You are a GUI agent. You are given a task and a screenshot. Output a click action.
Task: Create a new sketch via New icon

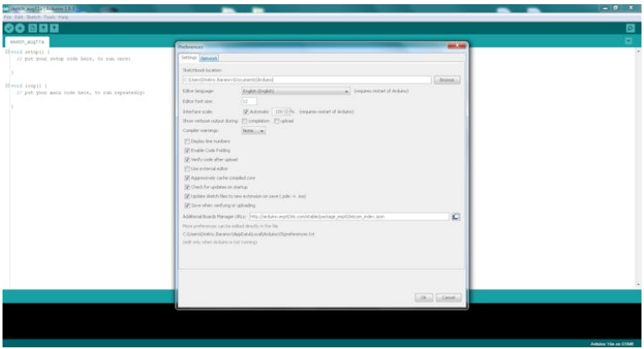(31, 28)
